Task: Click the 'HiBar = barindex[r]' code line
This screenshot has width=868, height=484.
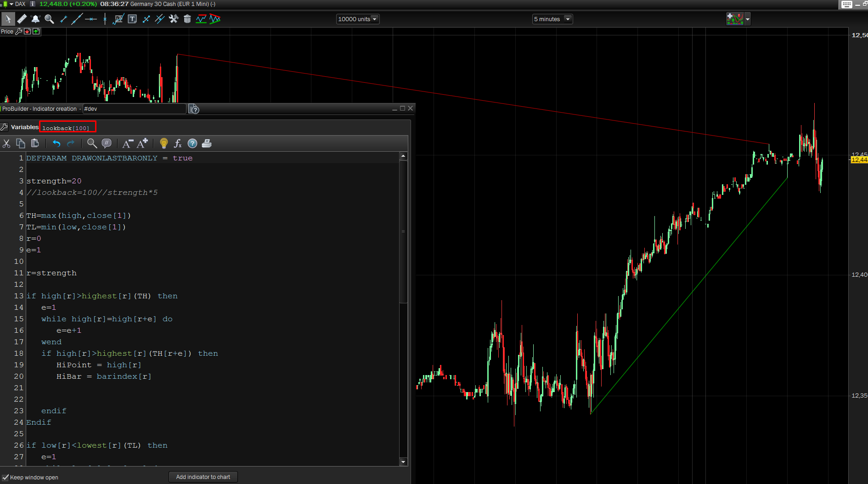Action: (x=104, y=376)
